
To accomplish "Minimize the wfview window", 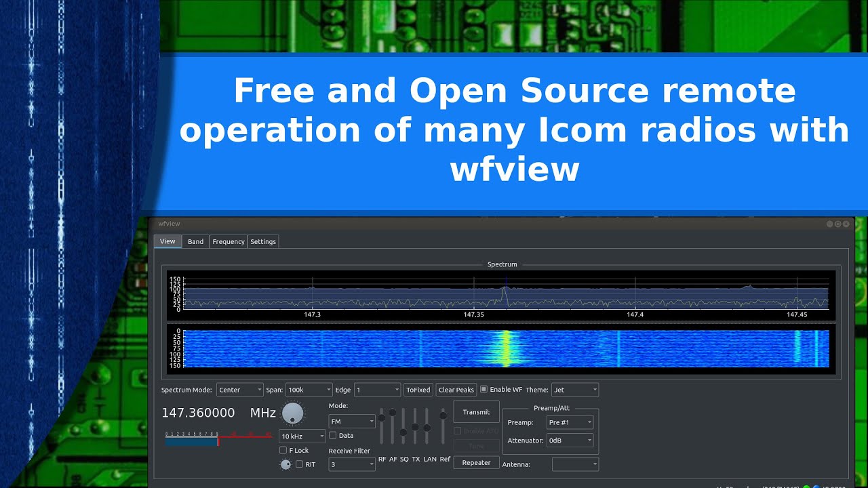I will pyautogui.click(x=829, y=224).
